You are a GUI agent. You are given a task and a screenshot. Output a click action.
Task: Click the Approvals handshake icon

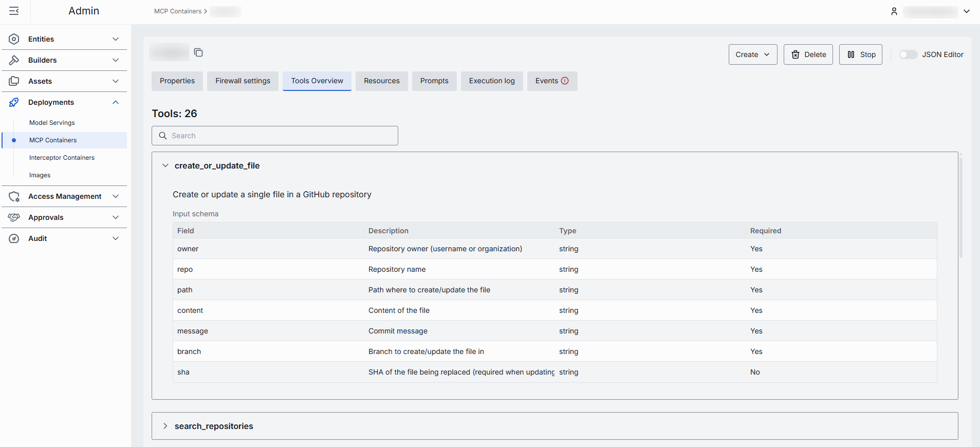coord(14,217)
